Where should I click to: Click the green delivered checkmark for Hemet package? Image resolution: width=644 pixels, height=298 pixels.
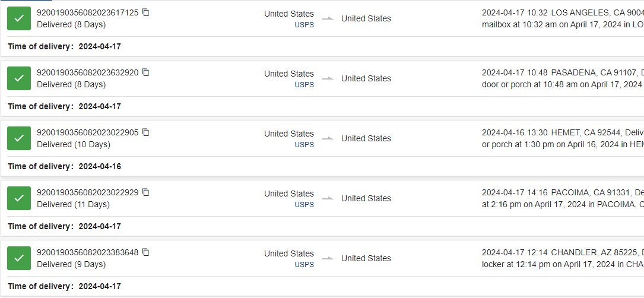pos(19,138)
